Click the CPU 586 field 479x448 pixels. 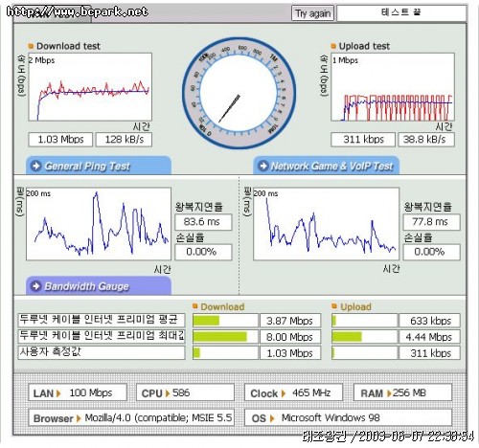(185, 392)
